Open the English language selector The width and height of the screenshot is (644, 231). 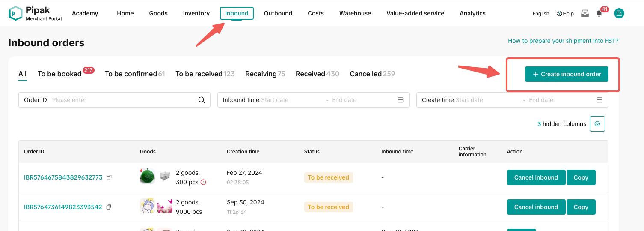pos(541,14)
